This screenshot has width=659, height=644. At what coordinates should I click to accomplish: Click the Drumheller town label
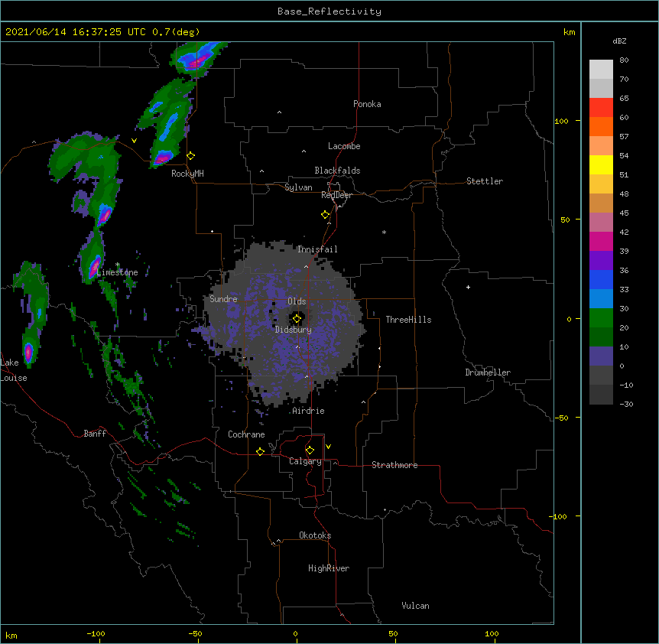tap(488, 372)
